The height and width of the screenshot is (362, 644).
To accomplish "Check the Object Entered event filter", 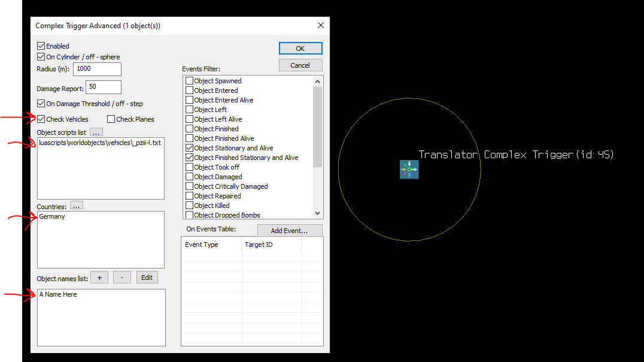I will tap(189, 90).
